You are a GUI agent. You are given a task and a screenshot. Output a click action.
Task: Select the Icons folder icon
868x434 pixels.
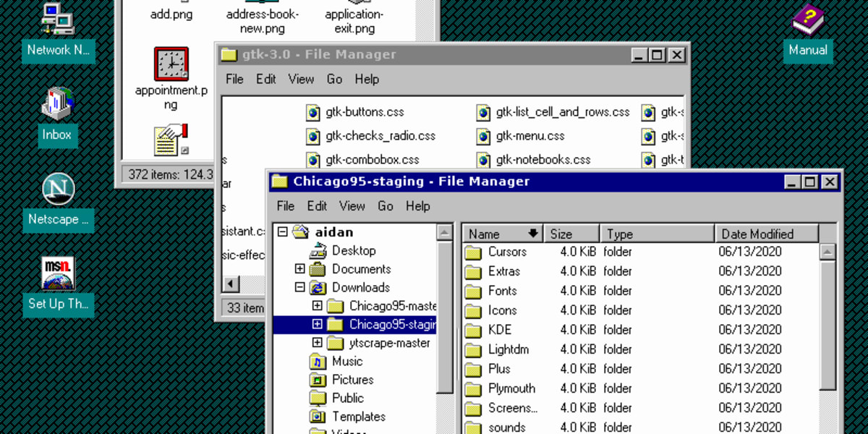tap(473, 311)
